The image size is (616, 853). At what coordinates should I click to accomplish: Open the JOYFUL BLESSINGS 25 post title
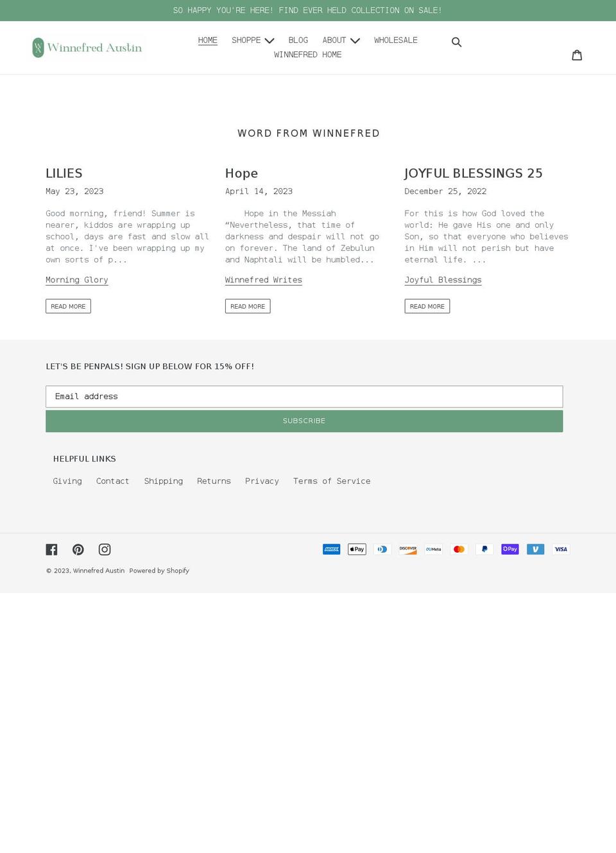click(x=474, y=173)
